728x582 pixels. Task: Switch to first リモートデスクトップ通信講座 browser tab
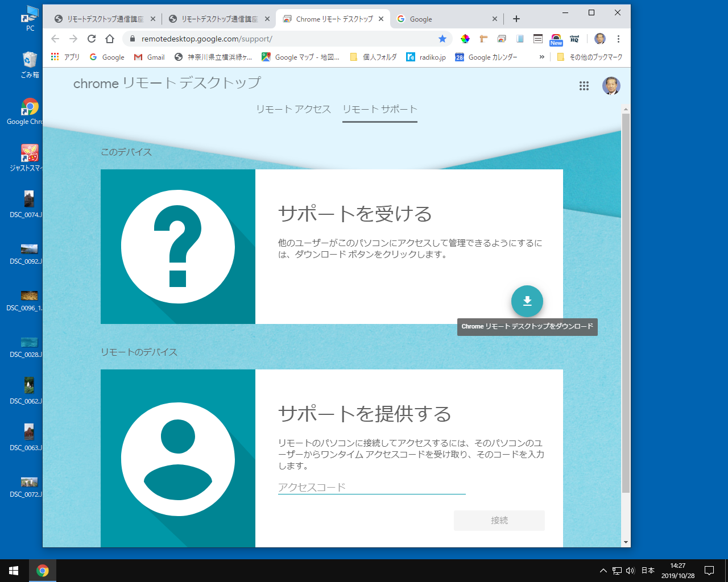point(105,19)
